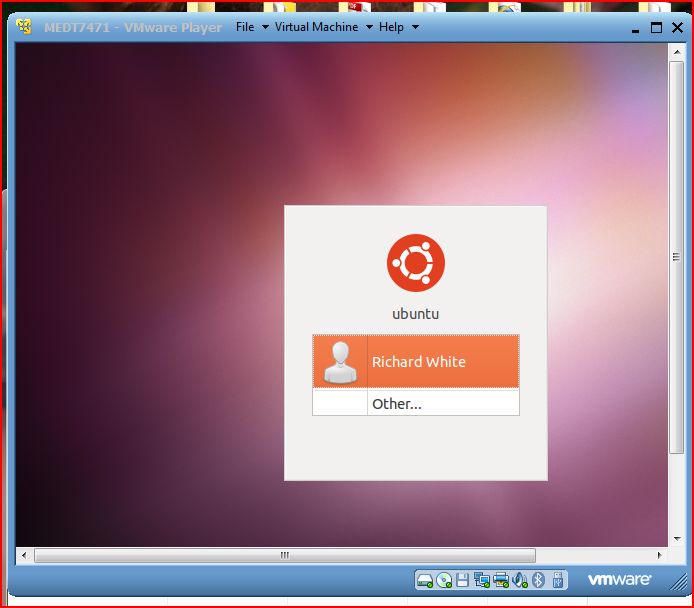
Task: Select the Richard White user account
Action: coord(416,362)
